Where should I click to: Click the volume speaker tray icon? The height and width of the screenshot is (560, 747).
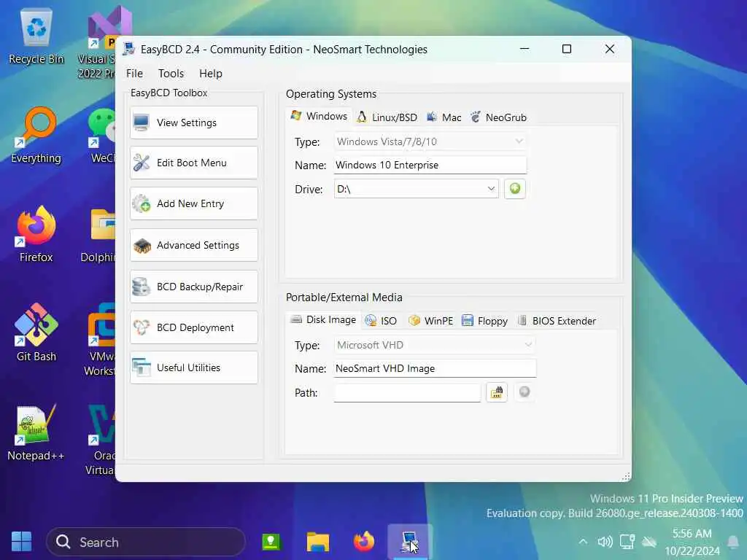[x=605, y=542]
